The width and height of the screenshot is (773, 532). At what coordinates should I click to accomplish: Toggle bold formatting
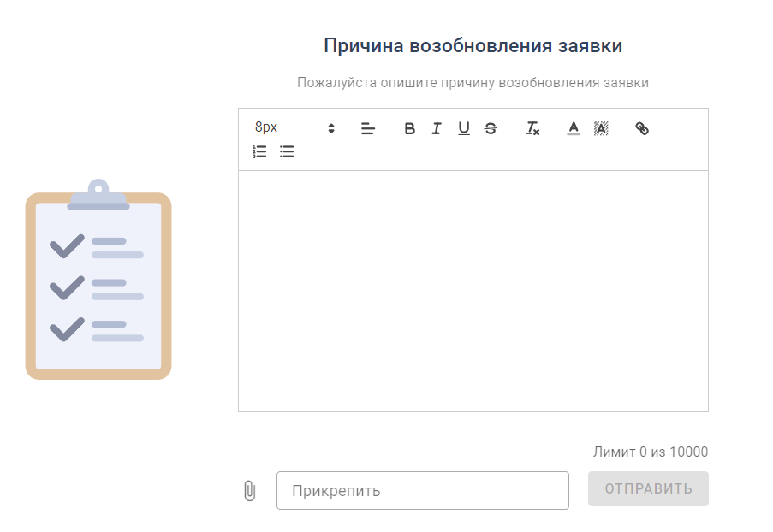[409, 128]
